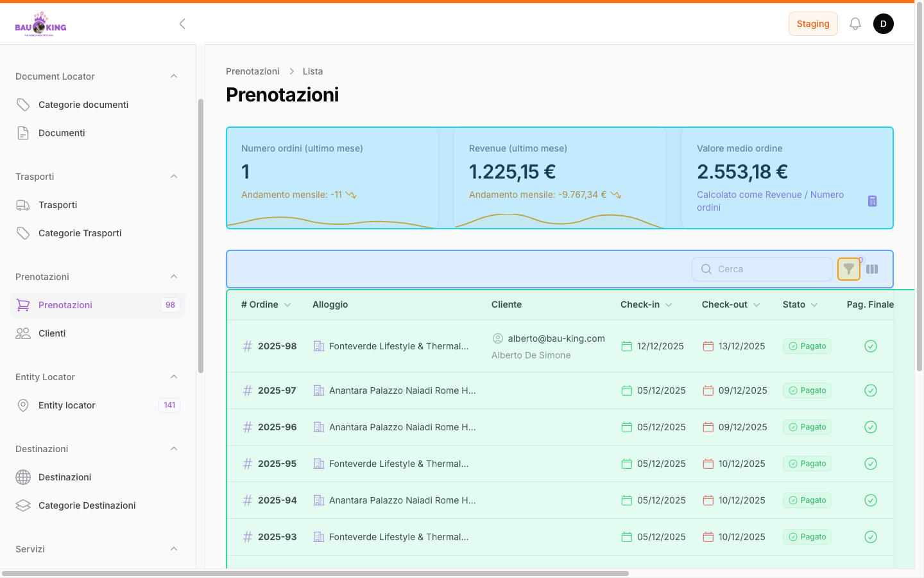Click the Revenue (ultimo mese) stat card
Viewport: 924px width, 578px height.
[560, 178]
